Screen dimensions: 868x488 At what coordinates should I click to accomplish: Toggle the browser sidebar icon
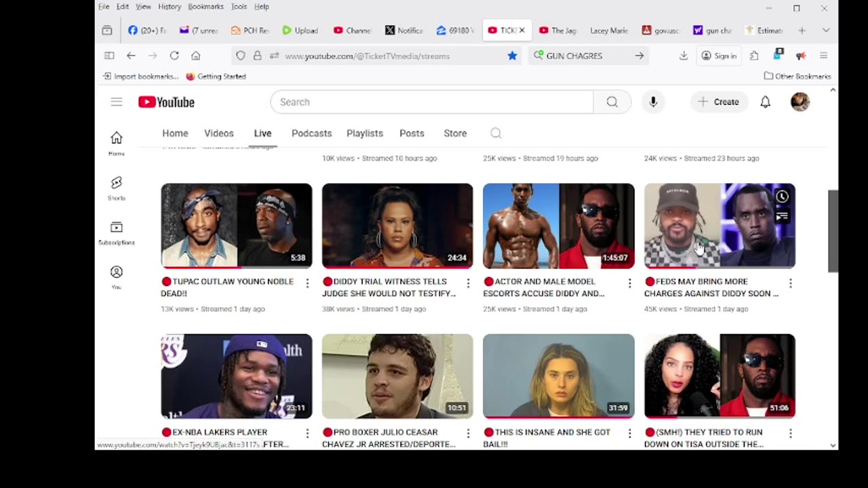(109, 56)
